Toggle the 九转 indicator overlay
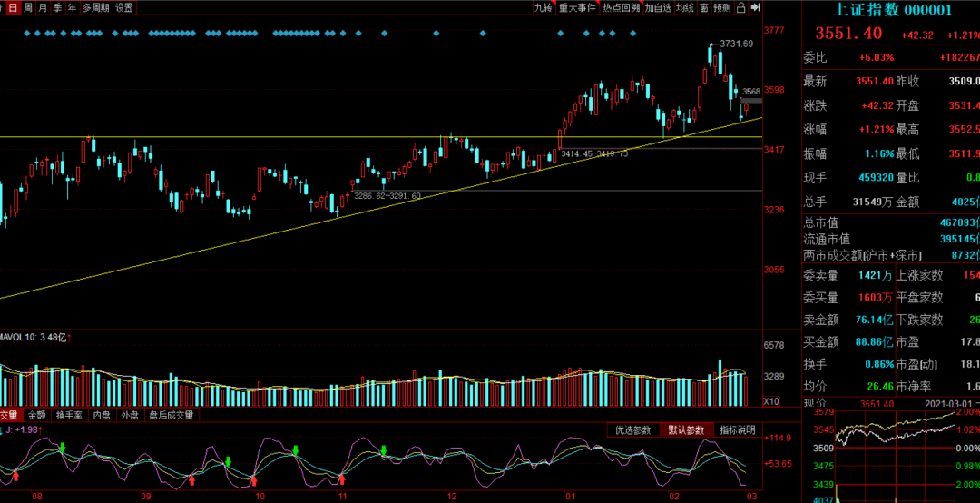The image size is (980, 503). point(544,7)
